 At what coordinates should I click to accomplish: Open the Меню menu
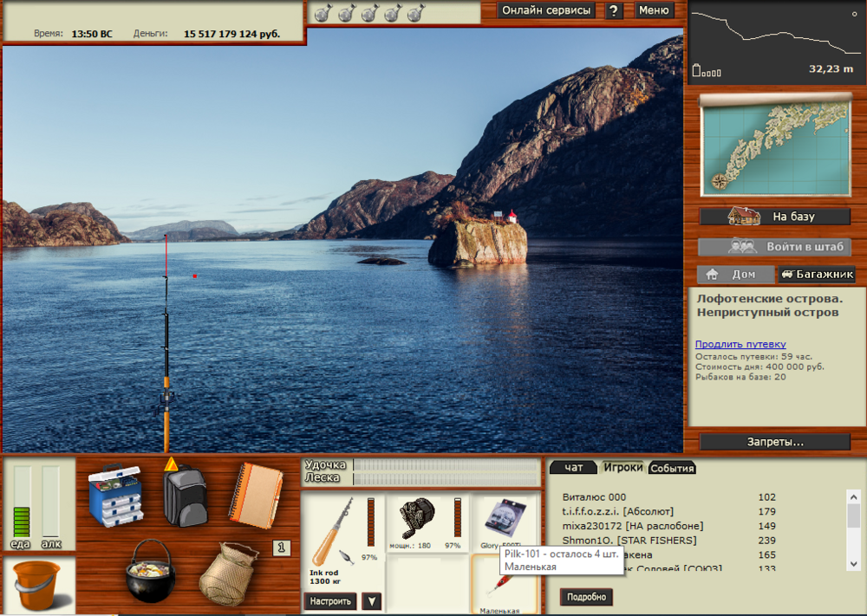point(653,10)
